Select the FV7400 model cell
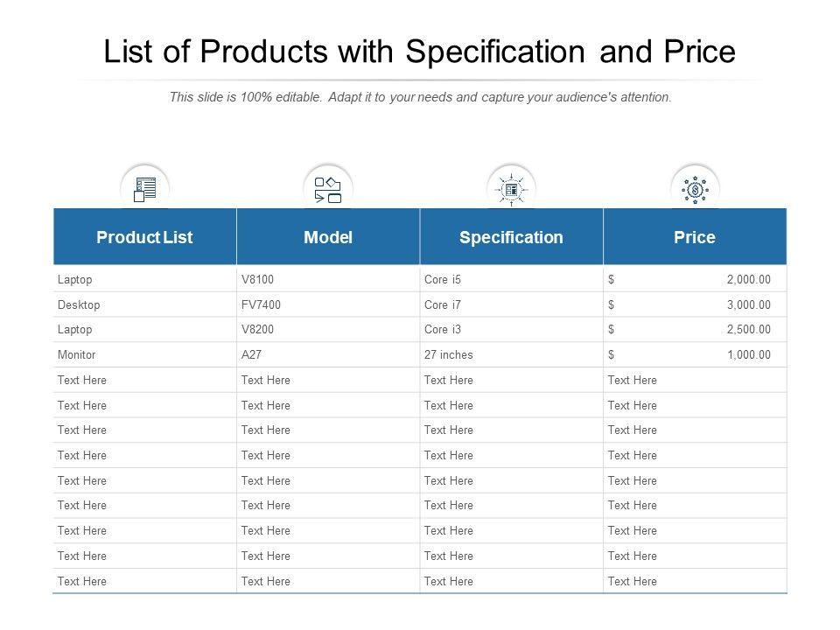This screenshot has height=630, width=840. coord(260,305)
